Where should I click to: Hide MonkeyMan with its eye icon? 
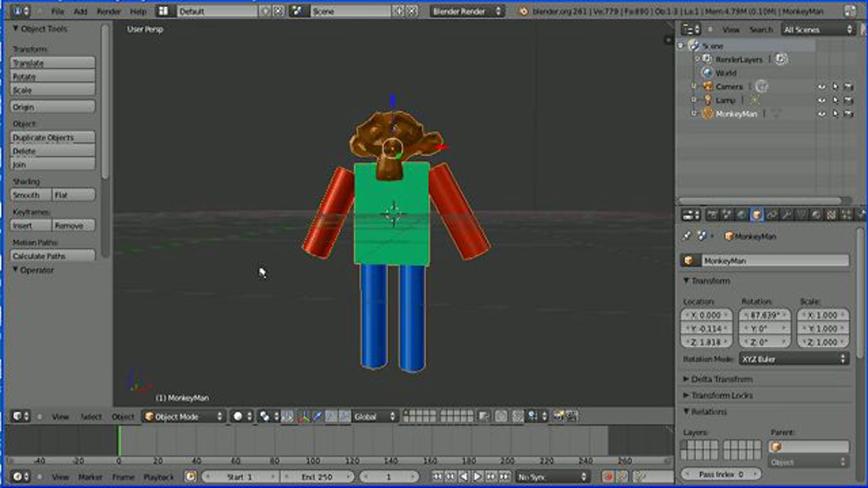pos(821,114)
